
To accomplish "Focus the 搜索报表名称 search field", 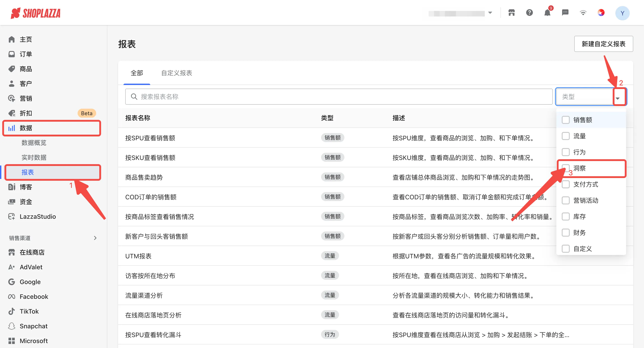I will 339,97.
